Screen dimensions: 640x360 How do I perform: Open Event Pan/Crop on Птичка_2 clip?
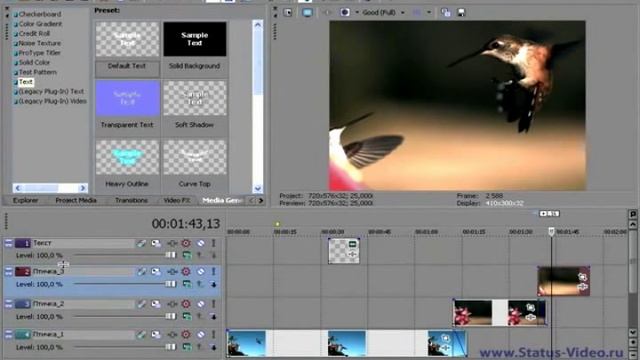click(531, 307)
